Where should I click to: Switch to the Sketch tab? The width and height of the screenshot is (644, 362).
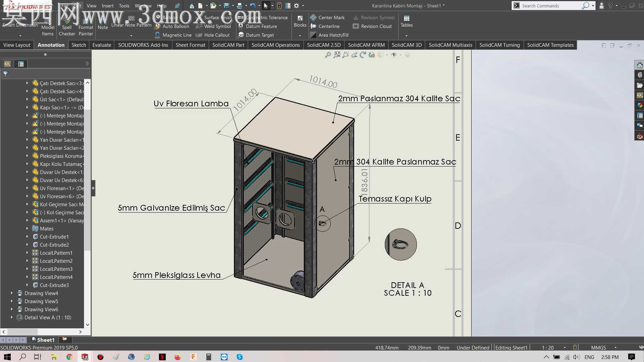pyautogui.click(x=79, y=45)
